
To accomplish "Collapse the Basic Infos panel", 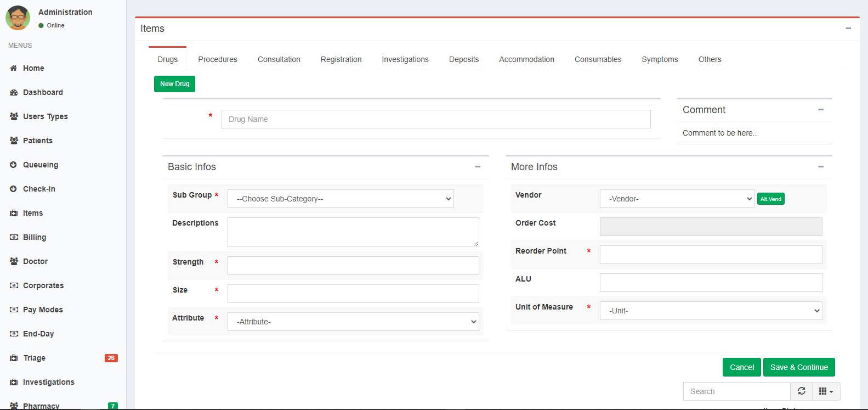I will [478, 167].
